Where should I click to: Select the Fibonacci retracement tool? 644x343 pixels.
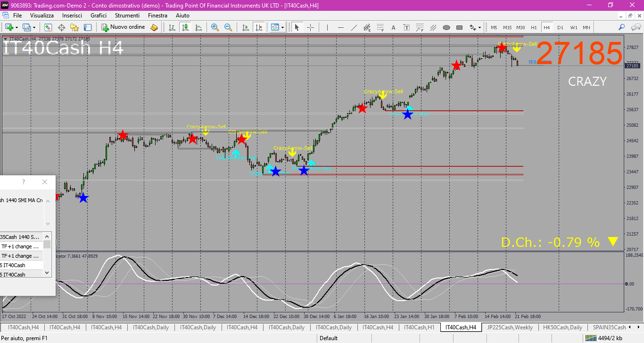(x=380, y=27)
